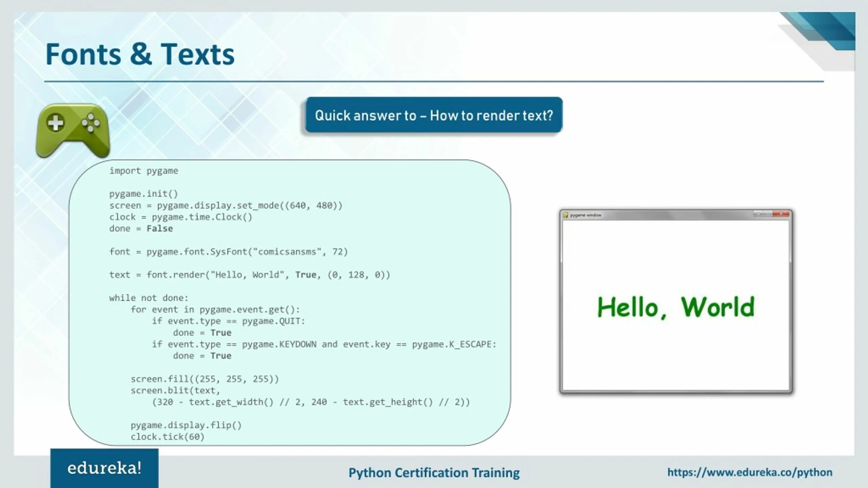868x488 pixels.
Task: Click the 'pygame.display.flip()' code line
Action: tap(186, 425)
